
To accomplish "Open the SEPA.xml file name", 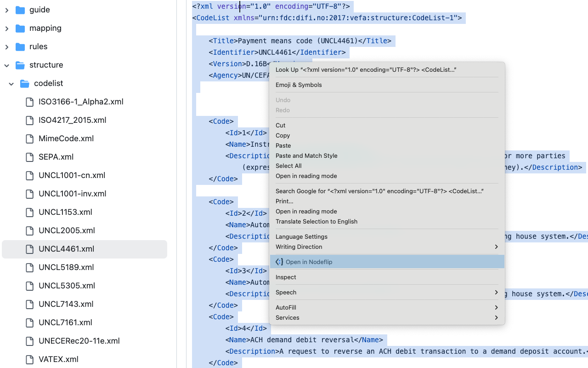I will coord(56,157).
